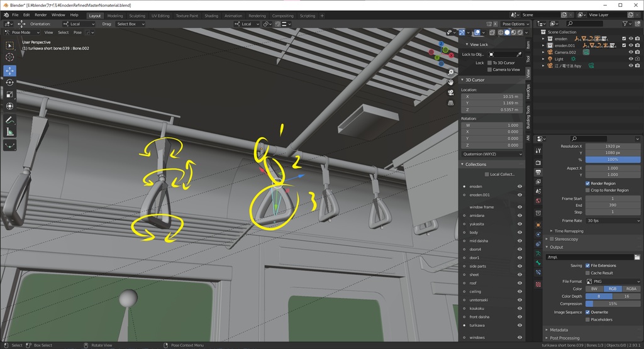Switch to the Shading workspace tab
The image size is (644, 349).
211,16
